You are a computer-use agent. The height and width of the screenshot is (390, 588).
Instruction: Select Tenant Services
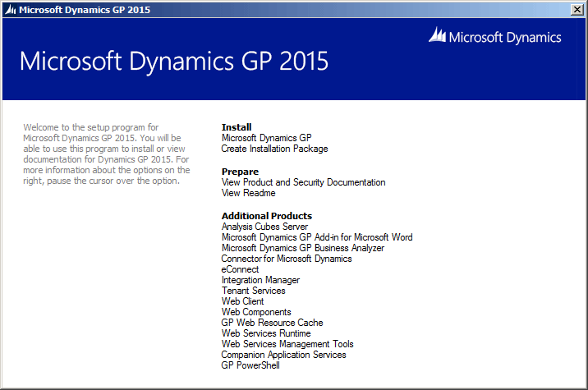click(254, 291)
